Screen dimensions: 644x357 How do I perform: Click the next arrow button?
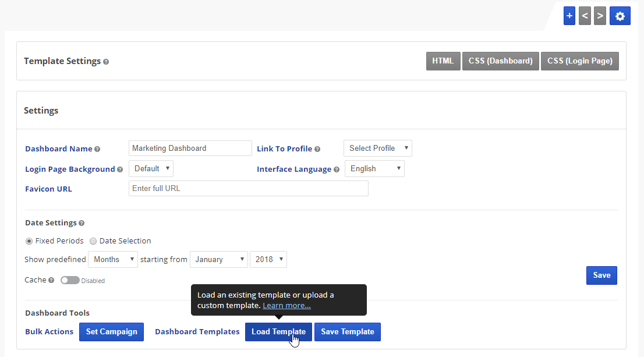600,16
